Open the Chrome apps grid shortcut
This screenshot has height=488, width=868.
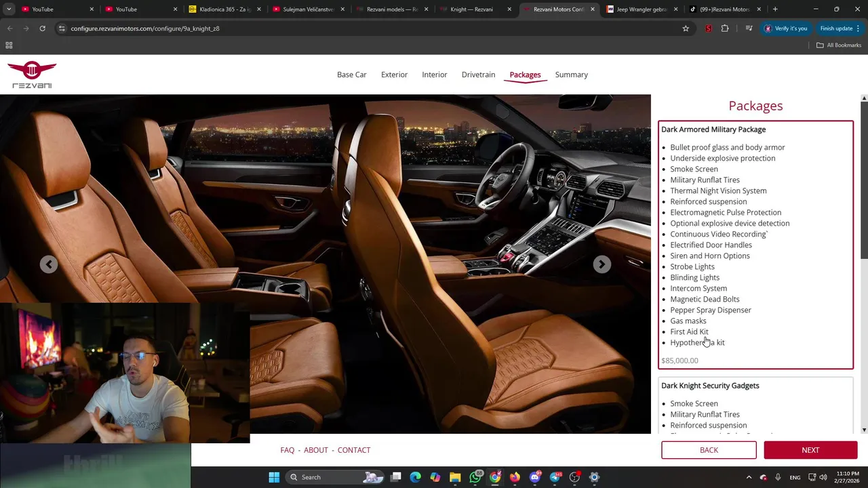(9, 45)
